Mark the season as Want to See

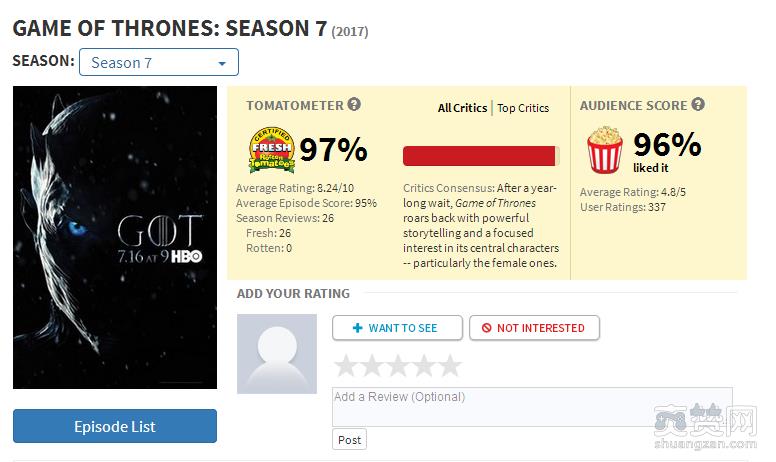pos(397,328)
